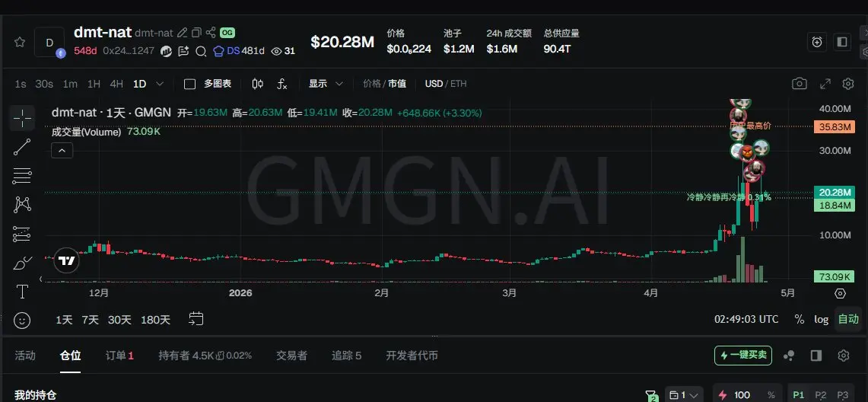Open the emoji sticker tool

click(22, 320)
